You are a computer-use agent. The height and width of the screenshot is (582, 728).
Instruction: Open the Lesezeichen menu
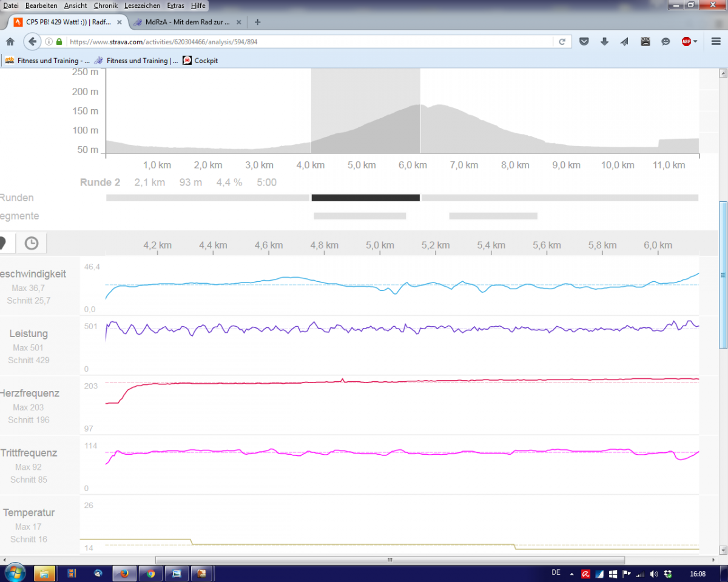[x=142, y=5]
